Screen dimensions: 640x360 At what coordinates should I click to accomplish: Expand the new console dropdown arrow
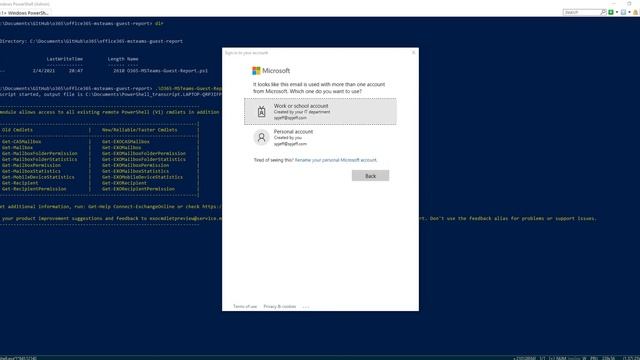[x=616, y=12]
